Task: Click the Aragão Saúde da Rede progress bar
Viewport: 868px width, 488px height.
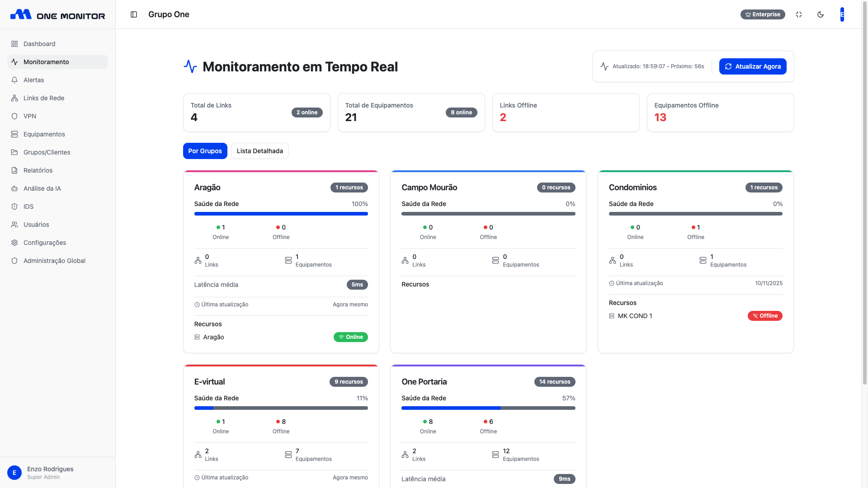Action: point(281,214)
